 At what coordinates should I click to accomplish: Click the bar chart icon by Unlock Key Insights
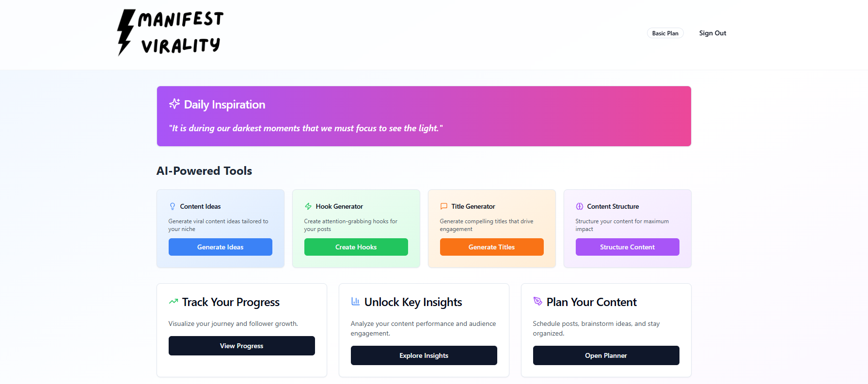[x=356, y=301]
